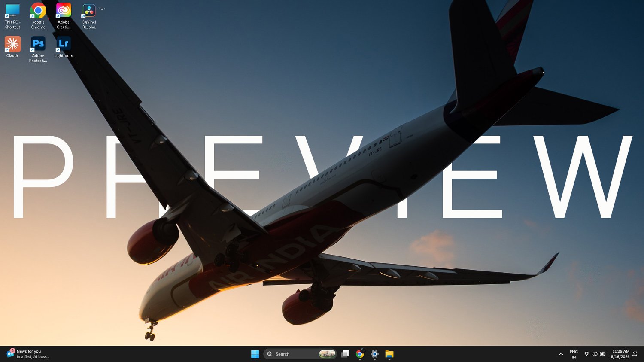Select the Adobe Photoshop desktop icon

point(38,50)
